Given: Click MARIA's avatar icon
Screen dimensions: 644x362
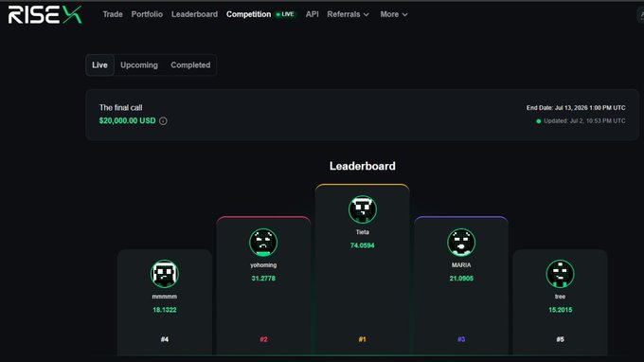Looking at the screenshot, I should [x=461, y=243].
